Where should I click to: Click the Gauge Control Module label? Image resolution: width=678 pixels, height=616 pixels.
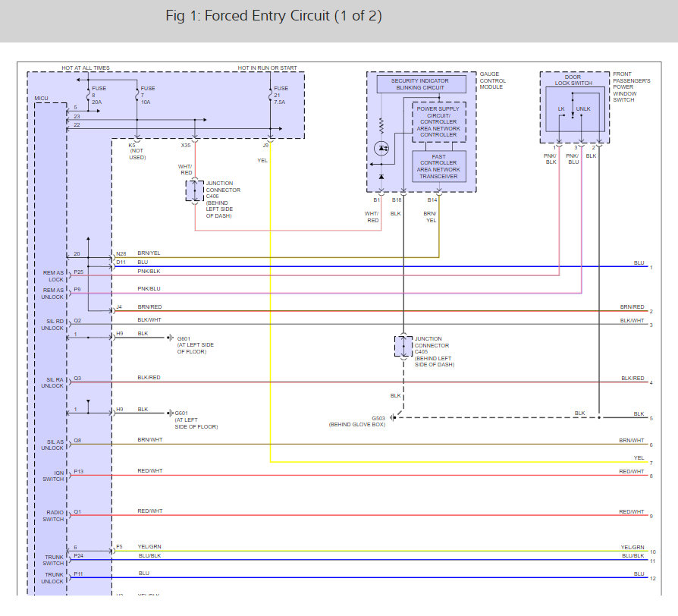pyautogui.click(x=491, y=80)
